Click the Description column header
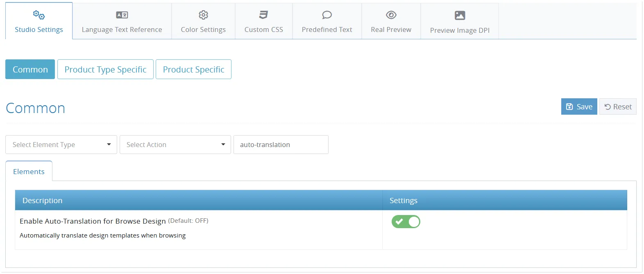The width and height of the screenshot is (644, 274). 199,200
